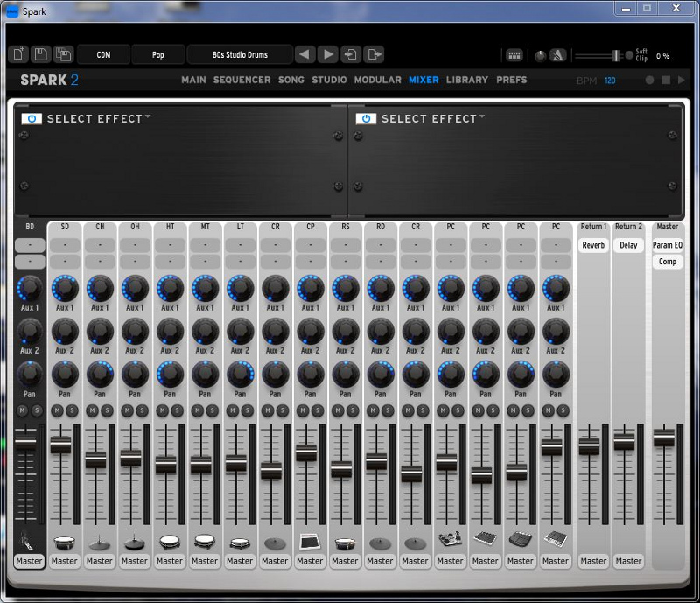
Task: Open the first insert effect slot on BD
Action: (x=30, y=245)
